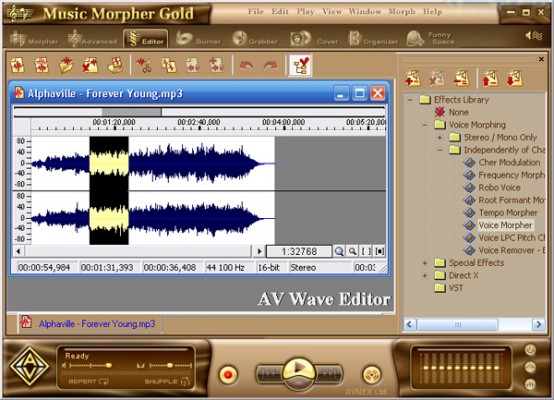
Task: Open the Help menu
Action: click(433, 12)
